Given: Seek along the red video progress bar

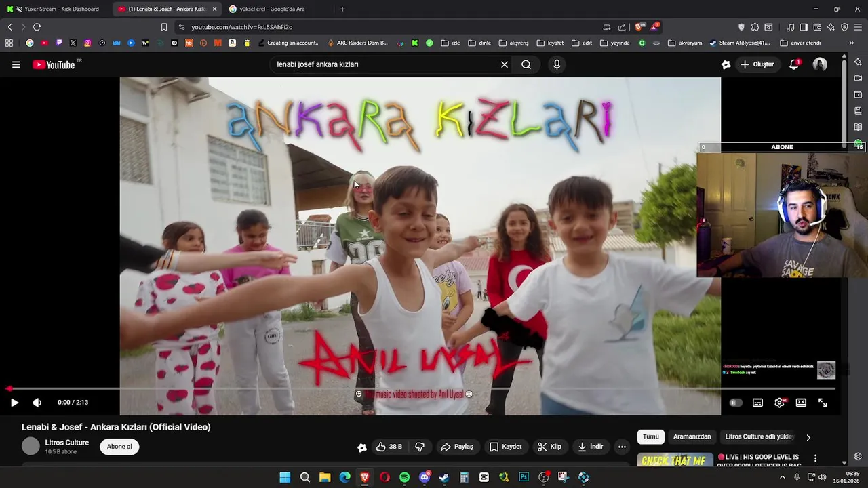Looking at the screenshot, I should tap(420, 389).
